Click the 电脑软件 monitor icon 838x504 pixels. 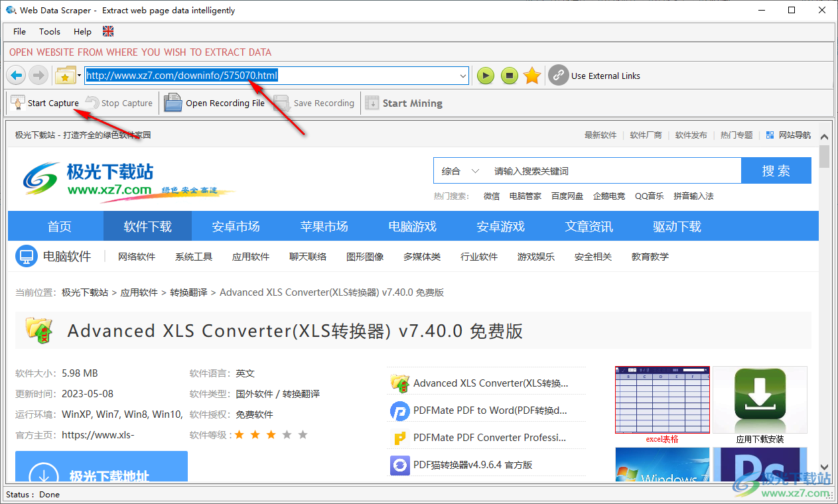[x=27, y=257]
